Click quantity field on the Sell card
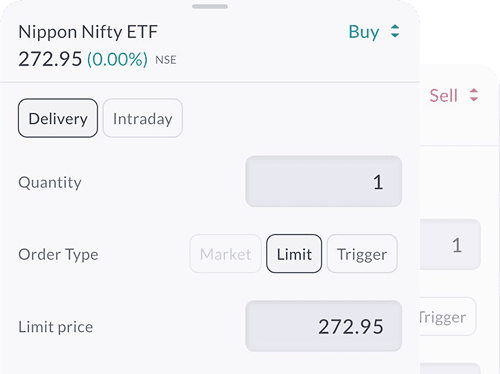500x374 pixels. [x=450, y=244]
